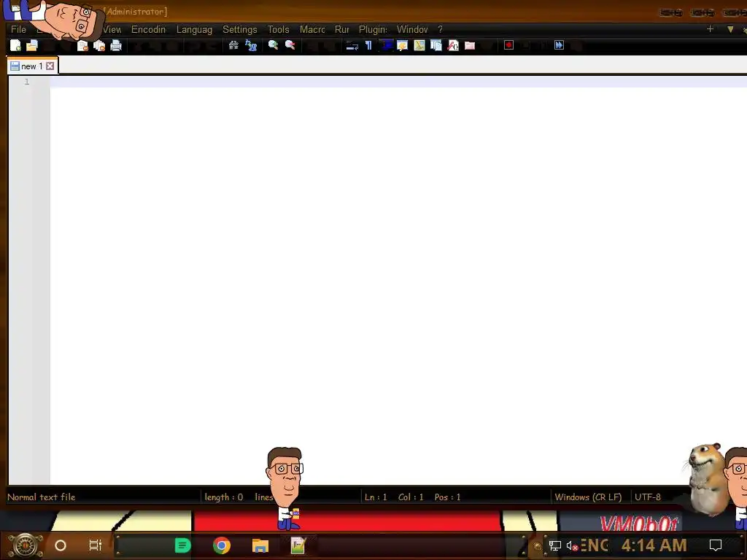This screenshot has height=560, width=747.
Task: Open the View menu
Action: click(x=112, y=29)
